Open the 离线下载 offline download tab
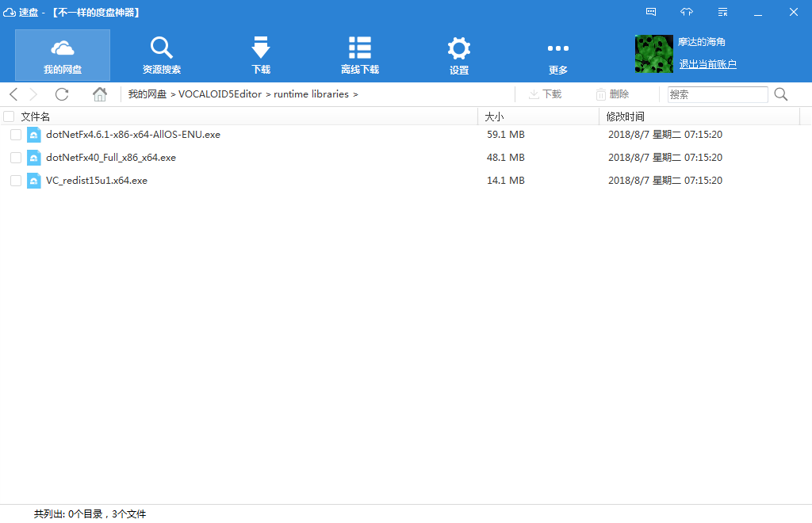 coord(360,55)
